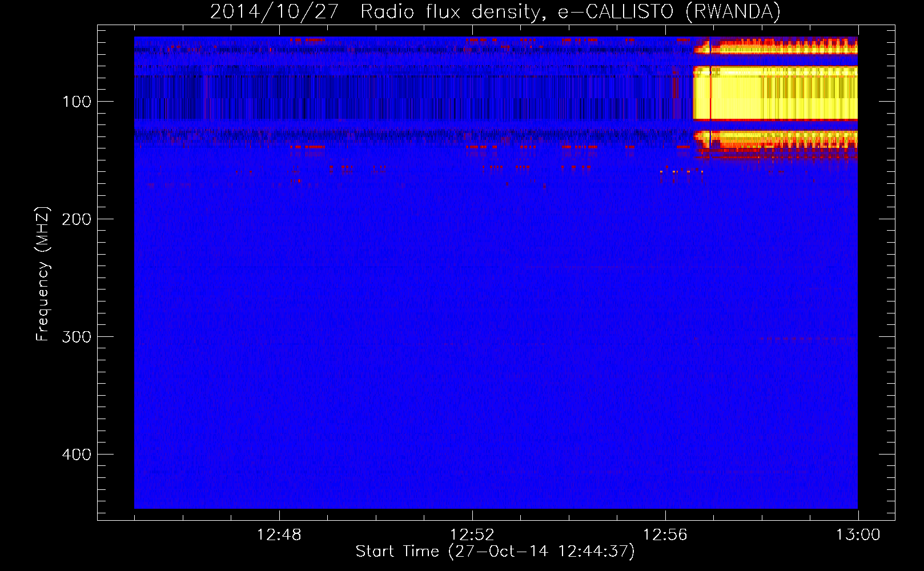The image size is (924, 571).
Task: Click the 100 frequency tick label
Action: [77, 102]
